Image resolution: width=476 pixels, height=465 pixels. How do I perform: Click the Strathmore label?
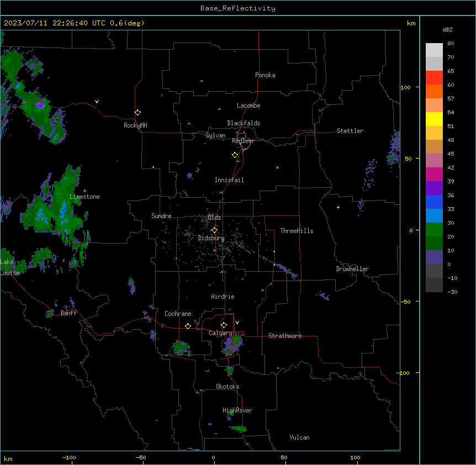[285, 336]
